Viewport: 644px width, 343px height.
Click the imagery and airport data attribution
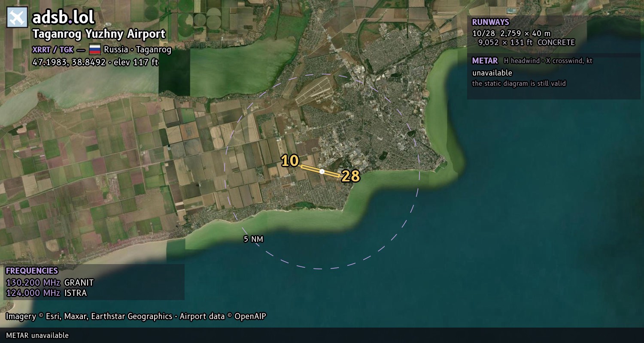pyautogui.click(x=136, y=316)
